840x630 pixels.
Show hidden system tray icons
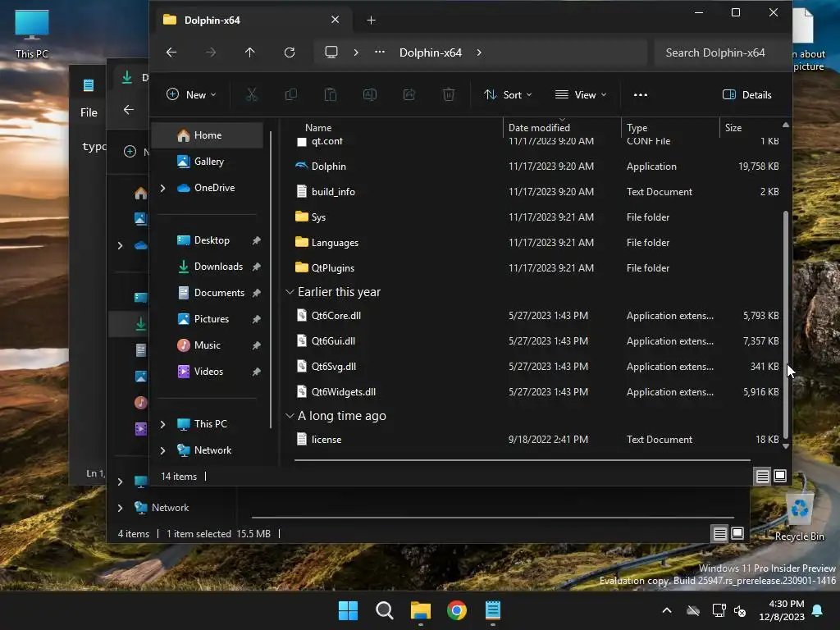pos(667,610)
